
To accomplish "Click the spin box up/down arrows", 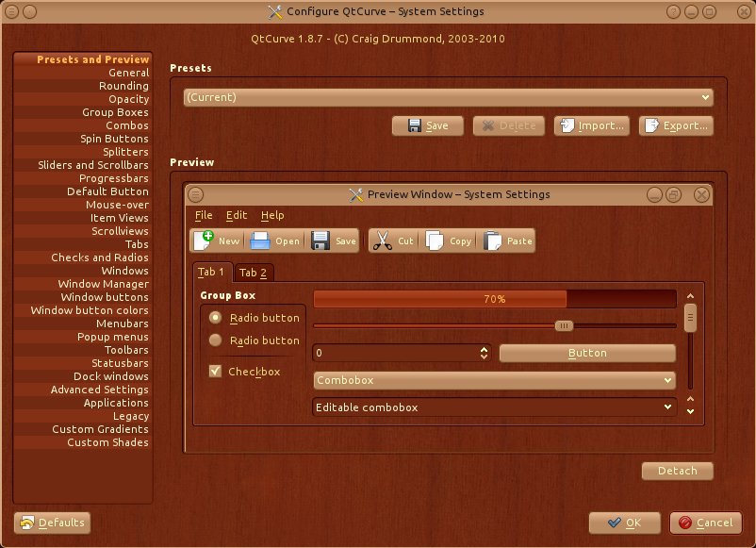I will (484, 353).
